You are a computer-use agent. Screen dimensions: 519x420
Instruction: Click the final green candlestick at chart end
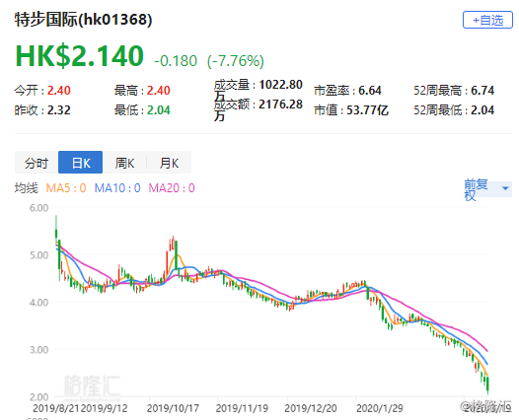point(487,385)
